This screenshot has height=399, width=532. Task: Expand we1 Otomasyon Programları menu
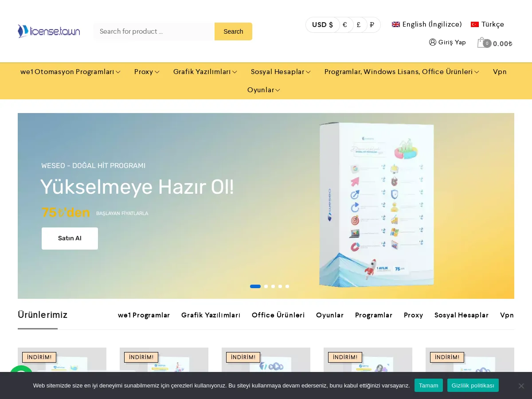pyautogui.click(x=70, y=72)
